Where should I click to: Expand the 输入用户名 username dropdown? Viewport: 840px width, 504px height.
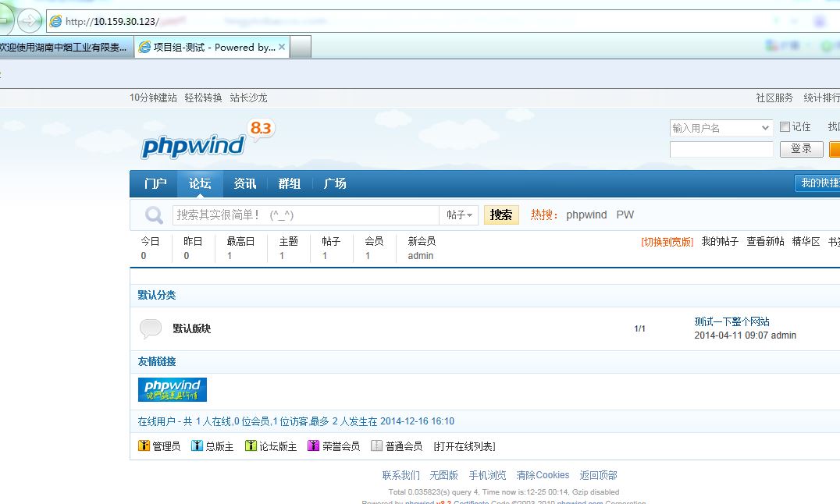pos(766,128)
